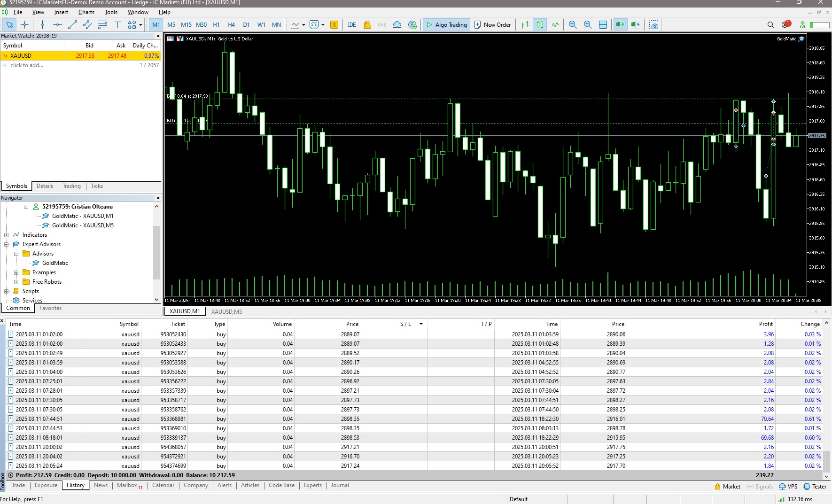Screen dimensions: 832x504
Task: Switch to the XAUUSD,M5 chart tab
Action: coord(226,311)
